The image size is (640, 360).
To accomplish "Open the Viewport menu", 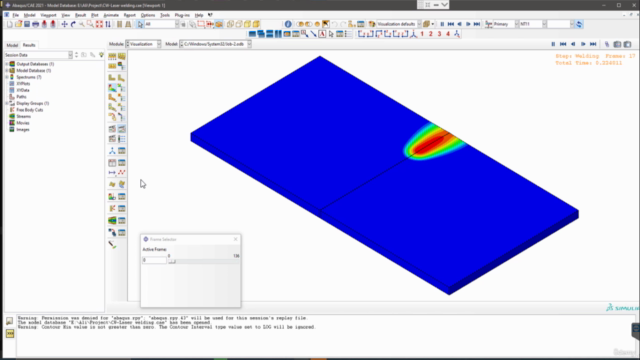I will click(48, 15).
